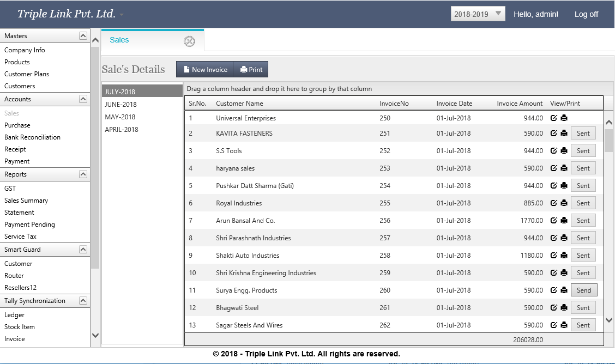The image size is (615, 364).
Task: Edit Shri Parashnath Industries invoice
Action: (x=553, y=238)
